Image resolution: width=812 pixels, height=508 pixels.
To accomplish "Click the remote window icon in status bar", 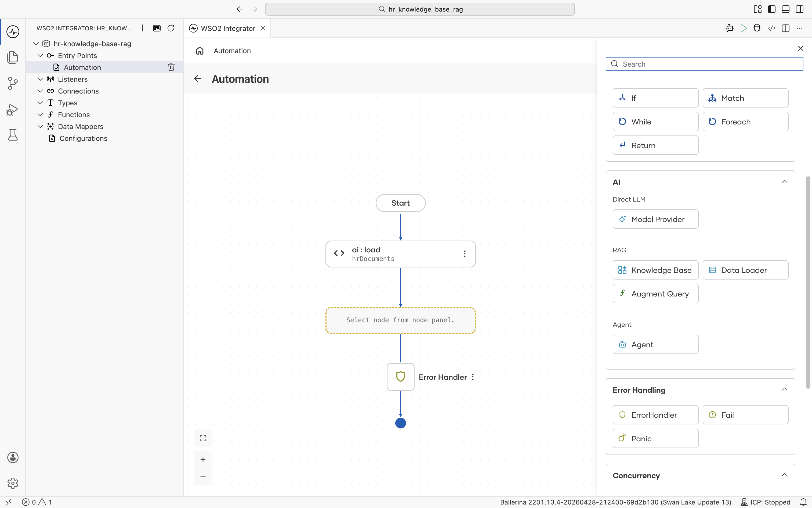I will (x=9, y=502).
